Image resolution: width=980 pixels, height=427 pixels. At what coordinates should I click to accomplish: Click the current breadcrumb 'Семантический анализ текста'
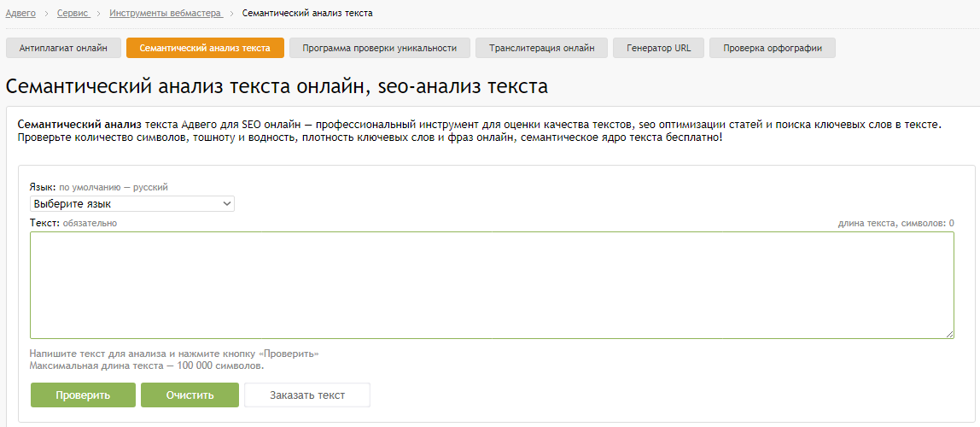point(307,13)
